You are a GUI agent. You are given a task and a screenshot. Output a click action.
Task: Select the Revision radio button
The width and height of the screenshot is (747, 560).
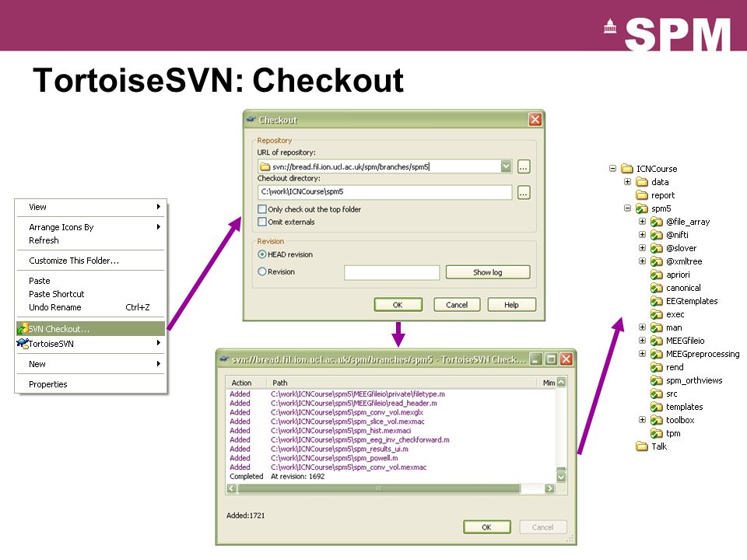(262, 271)
